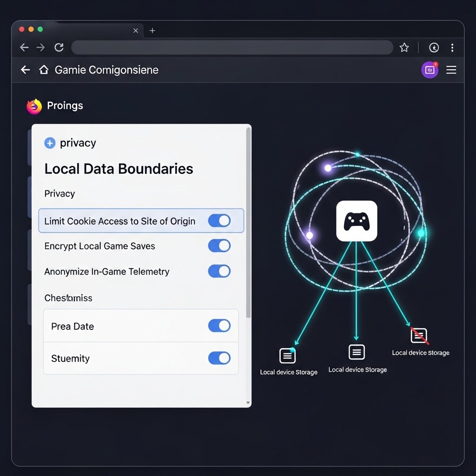Open the hamburger menu in page header
Screen dimensions: 476x476
point(451,70)
